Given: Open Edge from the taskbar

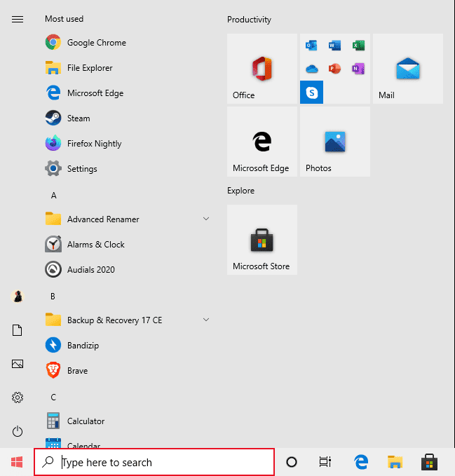Looking at the screenshot, I should pos(361,462).
